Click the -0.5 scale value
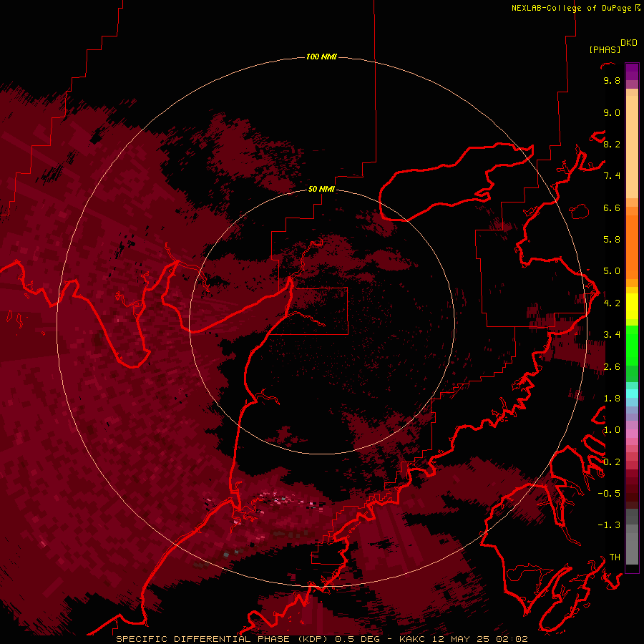This screenshot has width=644, height=644. coord(609,494)
